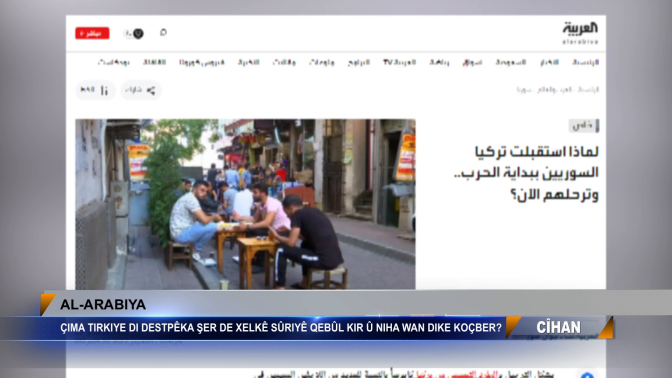This screenshot has width=672, height=378.
Task: Open the street cafe article photo
Action: 245,204
